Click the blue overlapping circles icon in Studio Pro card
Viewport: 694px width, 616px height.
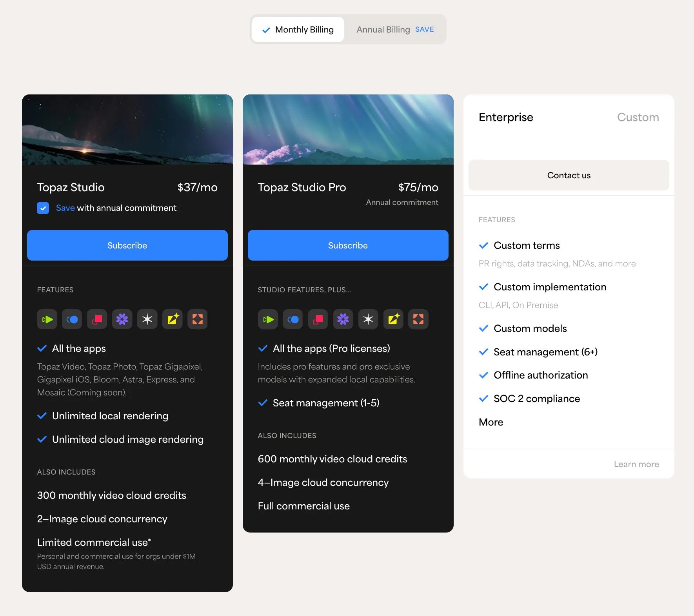[x=293, y=319]
